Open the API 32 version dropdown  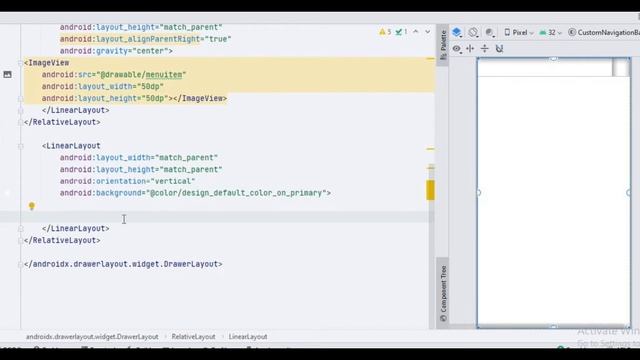pos(550,32)
